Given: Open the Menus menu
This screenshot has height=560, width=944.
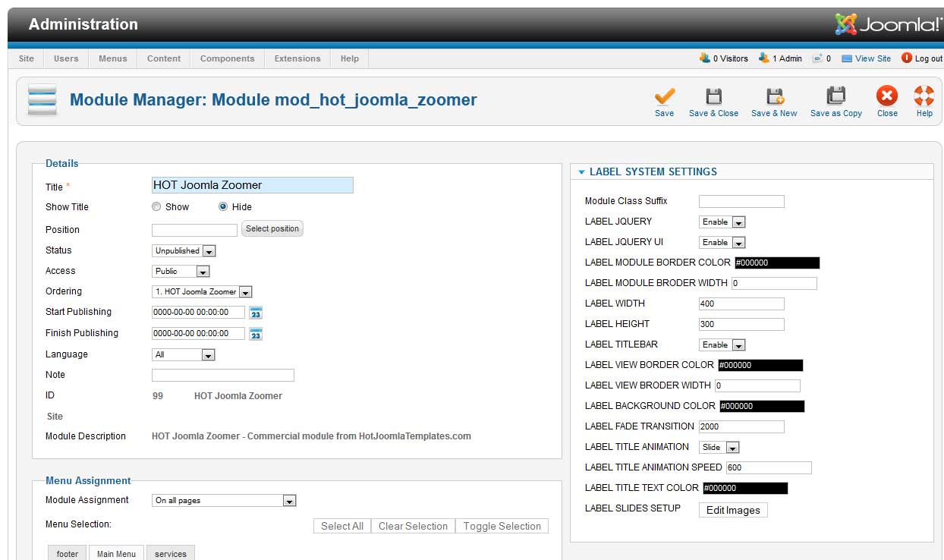Looking at the screenshot, I should (113, 58).
